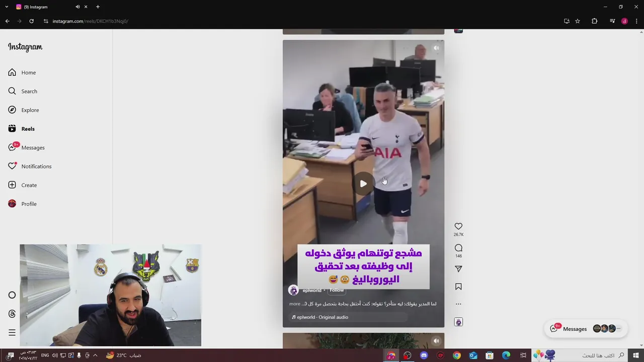Toggle mute on the current reel
Image resolution: width=644 pixels, height=362 pixels.
pyautogui.click(x=436, y=48)
